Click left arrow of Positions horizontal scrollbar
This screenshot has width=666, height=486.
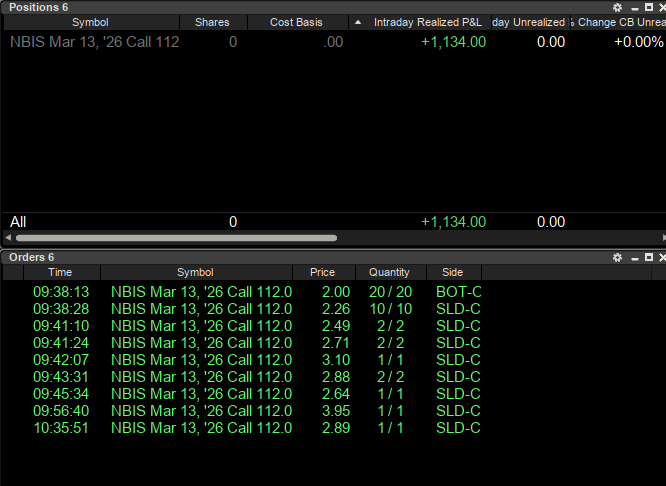click(x=8, y=237)
